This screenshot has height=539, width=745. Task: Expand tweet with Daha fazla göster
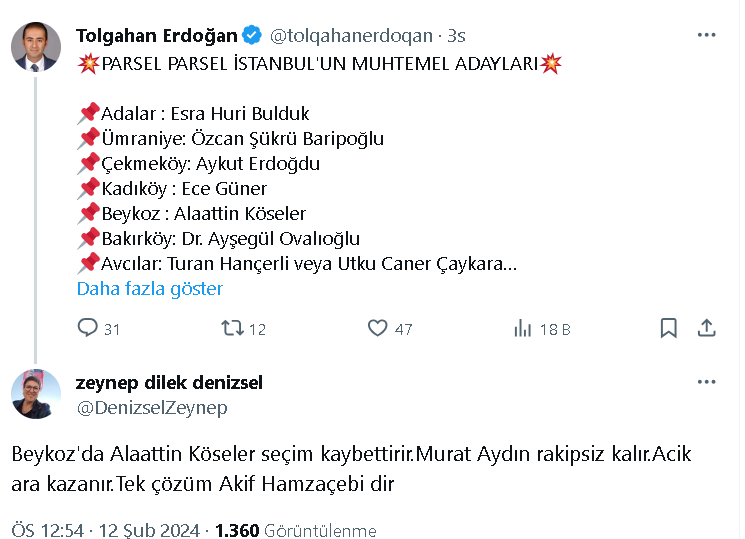coord(150,289)
